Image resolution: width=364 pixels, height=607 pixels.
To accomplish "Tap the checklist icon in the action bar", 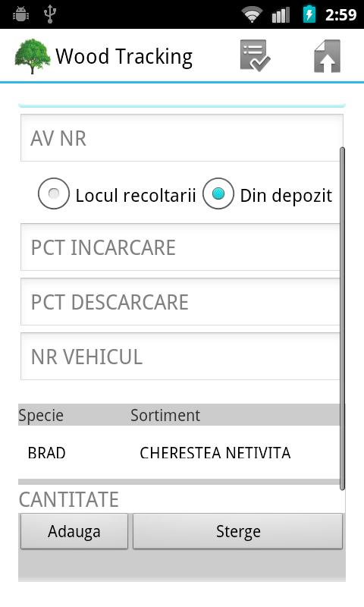I will [255, 55].
